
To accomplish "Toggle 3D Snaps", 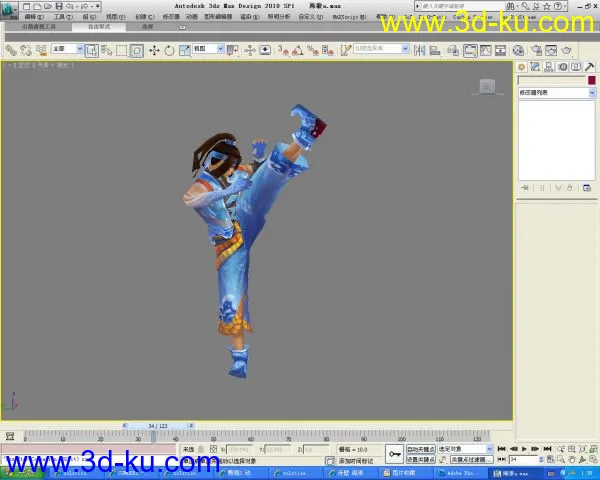I will pos(283,51).
